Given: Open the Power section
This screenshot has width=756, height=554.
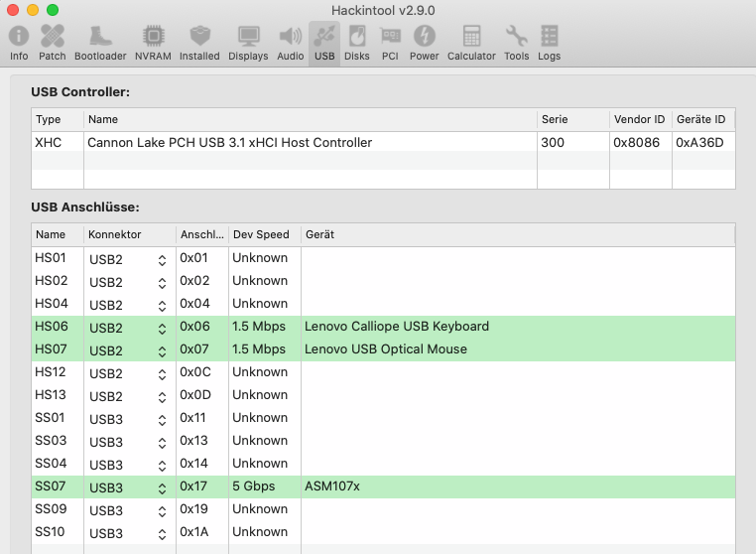Looking at the screenshot, I should tap(424, 43).
